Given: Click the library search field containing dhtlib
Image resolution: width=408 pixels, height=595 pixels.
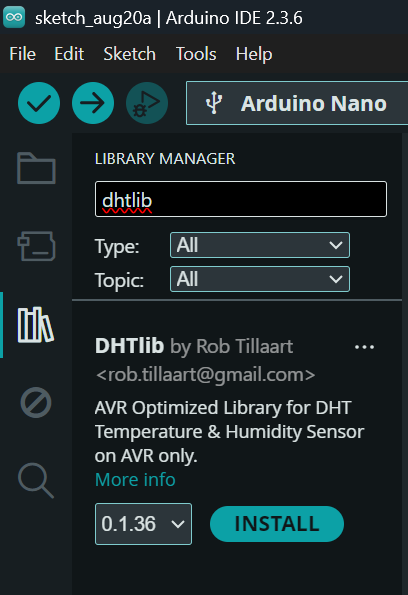Looking at the screenshot, I should [x=241, y=199].
